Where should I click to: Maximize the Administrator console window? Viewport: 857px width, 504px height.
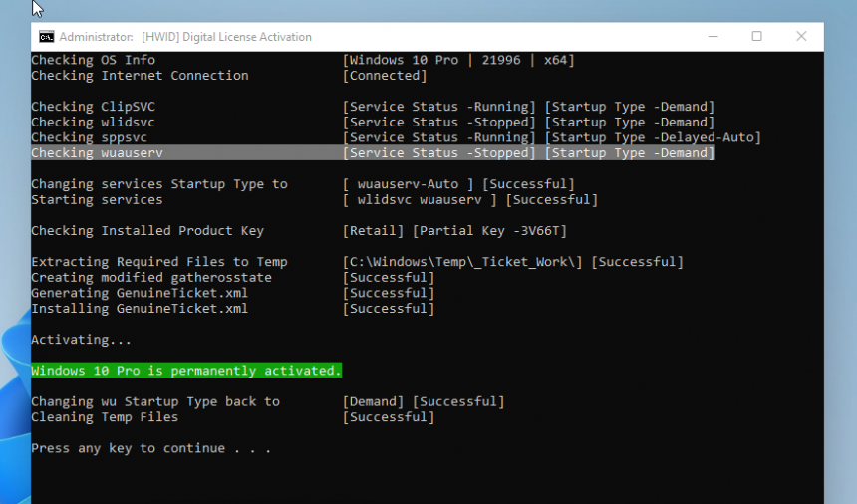tap(756, 37)
